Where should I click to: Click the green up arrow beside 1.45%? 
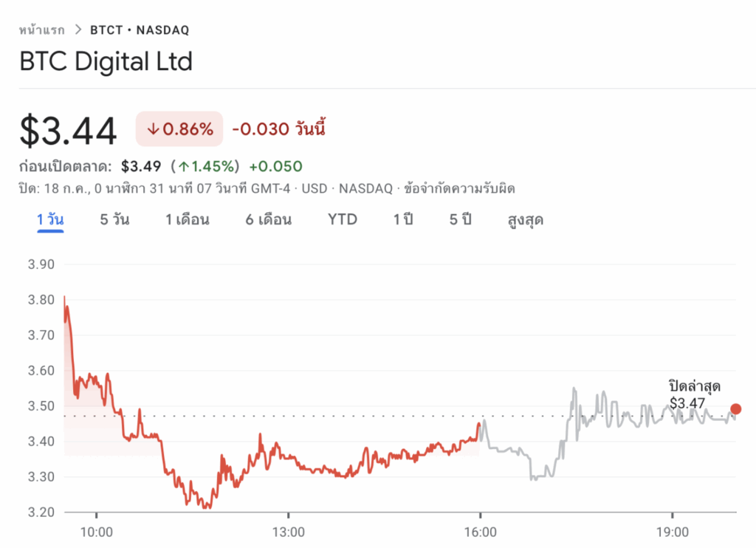coord(182,166)
